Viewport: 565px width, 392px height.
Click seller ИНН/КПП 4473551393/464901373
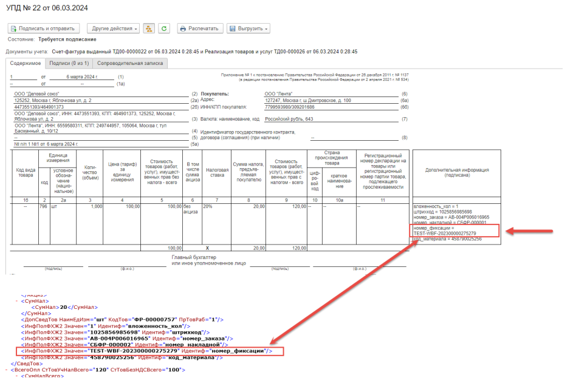[39, 107]
